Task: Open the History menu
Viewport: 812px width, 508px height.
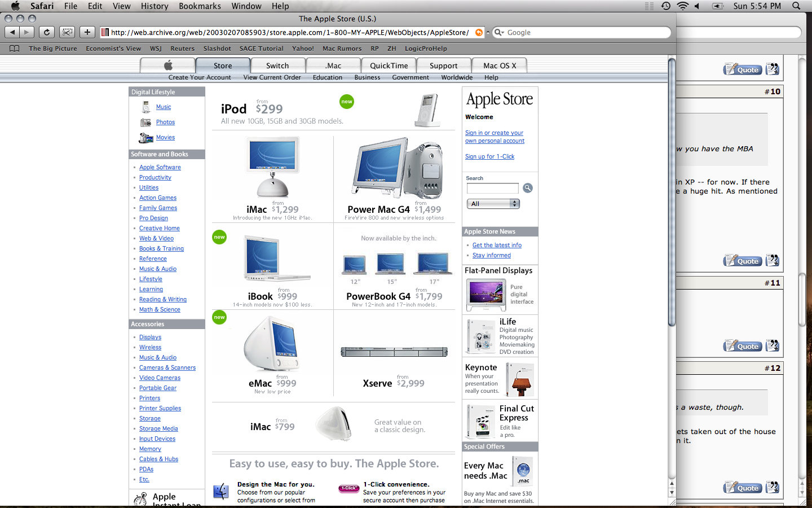Action: tap(155, 6)
